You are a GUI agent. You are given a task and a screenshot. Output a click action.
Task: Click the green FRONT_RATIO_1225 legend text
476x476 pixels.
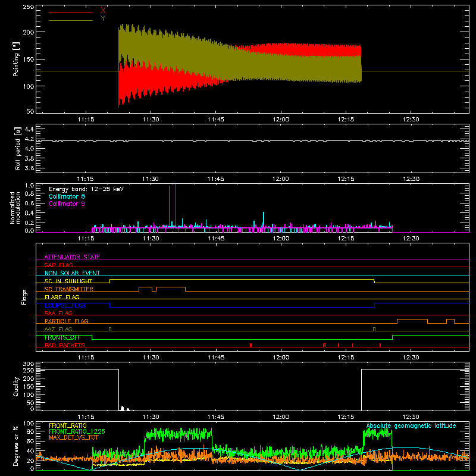click(77, 431)
